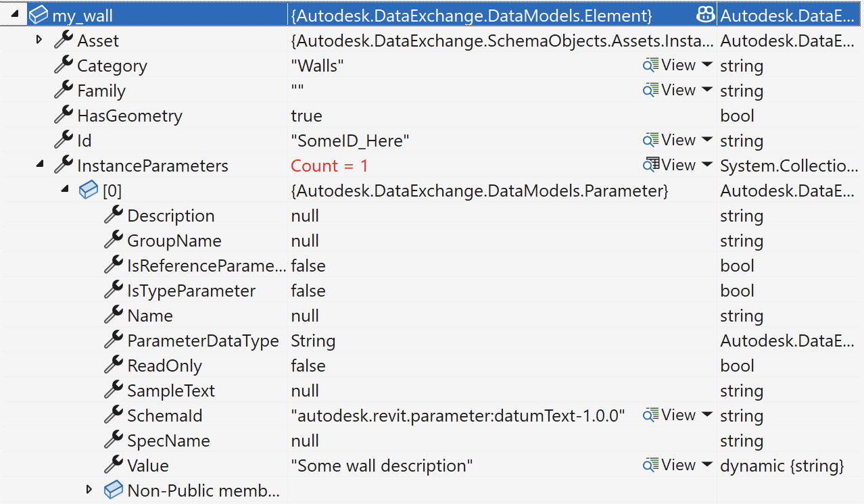Image resolution: width=864 pixels, height=504 pixels.
Task: Click the text visualizer magnifier for Family
Action: click(650, 91)
